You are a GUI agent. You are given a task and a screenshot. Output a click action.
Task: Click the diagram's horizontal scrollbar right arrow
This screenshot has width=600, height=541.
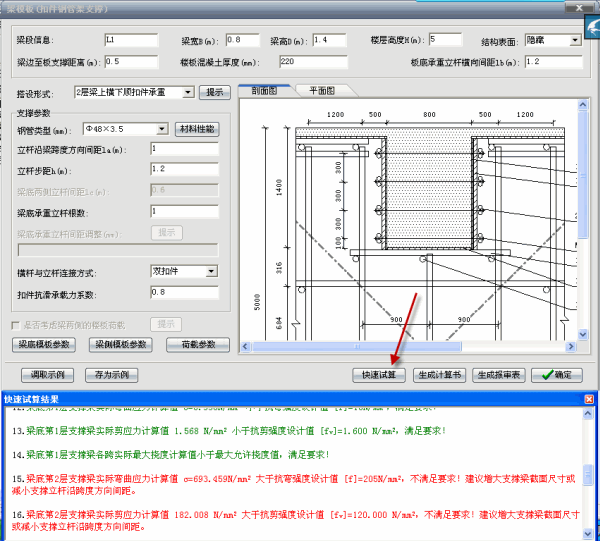coord(571,347)
